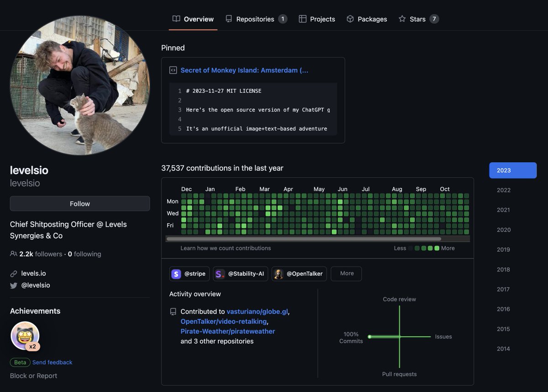The width and height of the screenshot is (548, 392).
Task: Click the Beta label badge
Action: 20,362
